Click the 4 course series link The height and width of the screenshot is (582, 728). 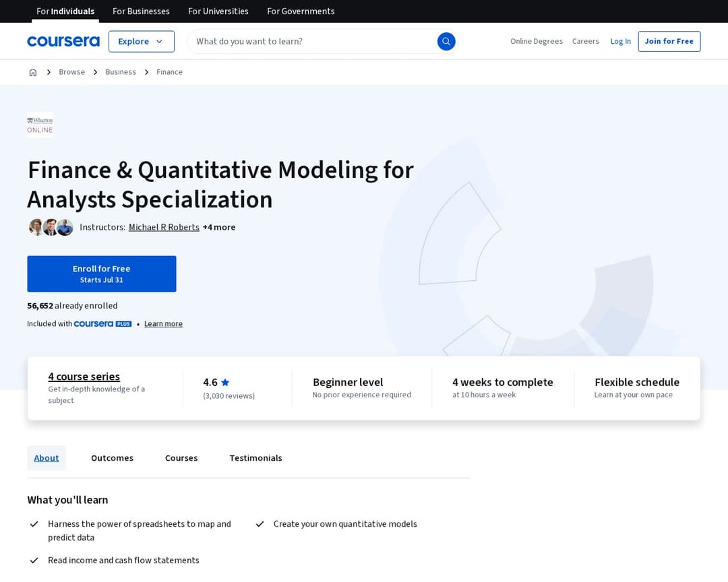(x=84, y=376)
